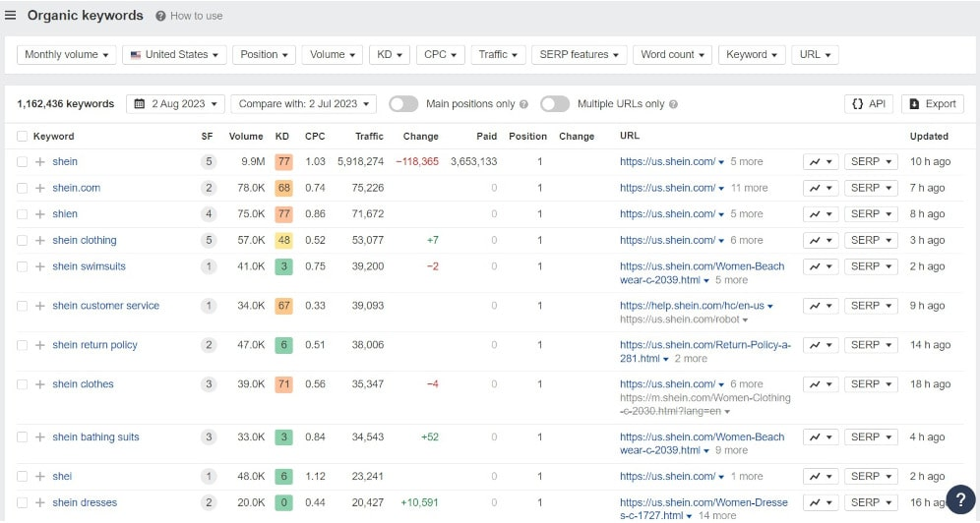
Task: Open position history chart for shien row
Action: click(x=821, y=214)
